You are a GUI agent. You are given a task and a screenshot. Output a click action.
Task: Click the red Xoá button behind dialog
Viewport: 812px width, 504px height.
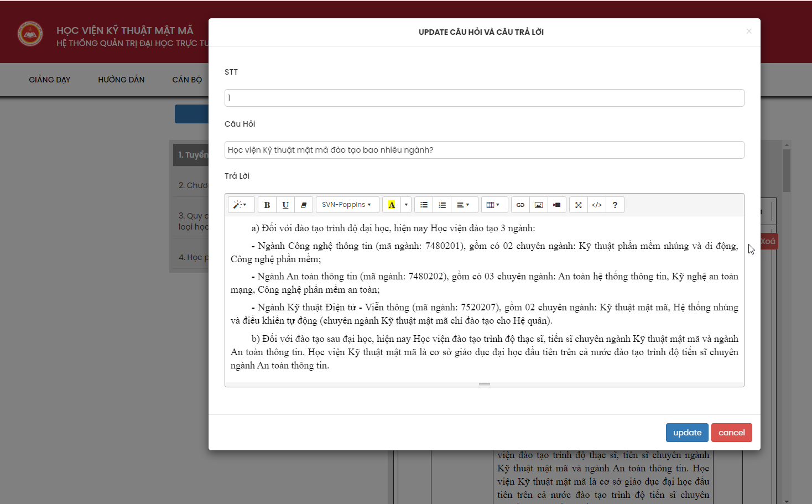click(x=769, y=241)
